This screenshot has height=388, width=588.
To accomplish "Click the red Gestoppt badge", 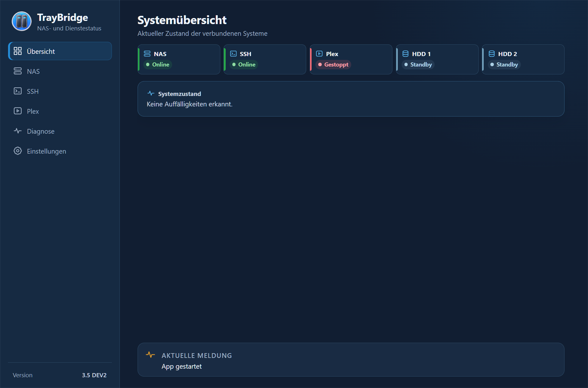I will click(333, 64).
